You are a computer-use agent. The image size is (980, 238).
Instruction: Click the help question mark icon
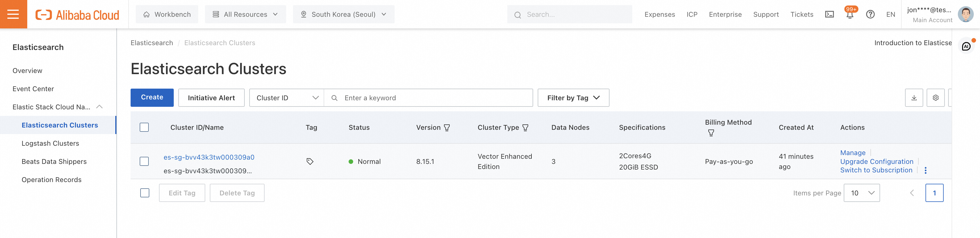[870, 14]
